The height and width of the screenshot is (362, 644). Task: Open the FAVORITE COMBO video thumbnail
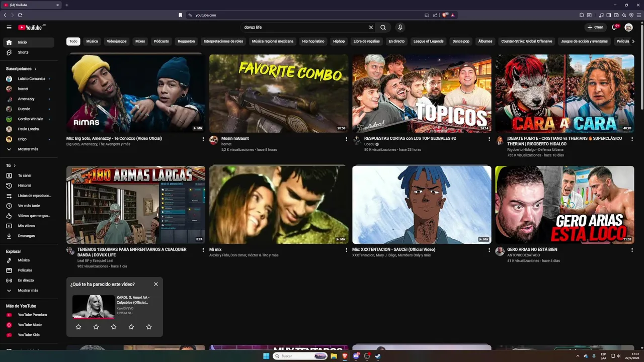279,94
